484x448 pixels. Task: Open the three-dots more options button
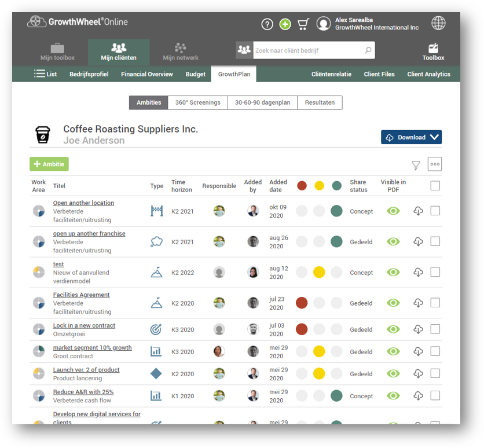pyautogui.click(x=435, y=164)
